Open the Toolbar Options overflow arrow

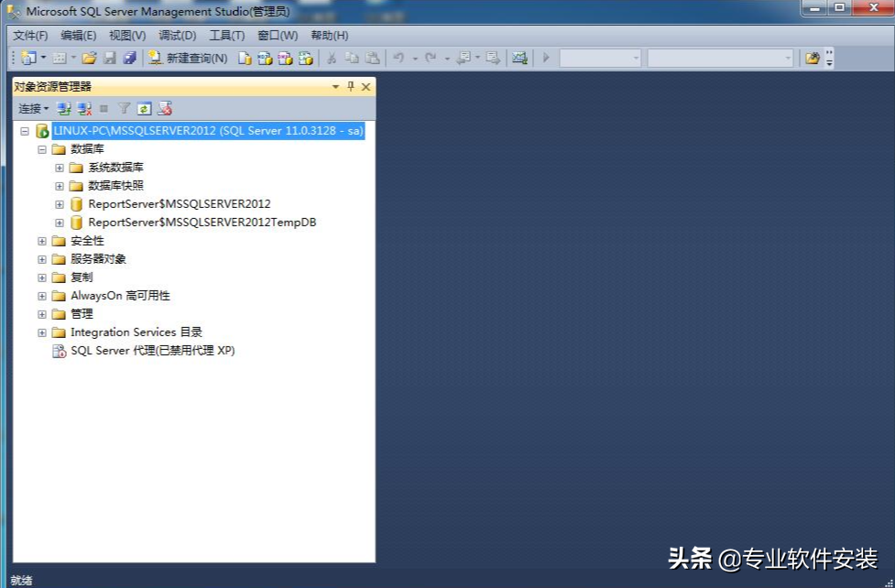tap(829, 59)
